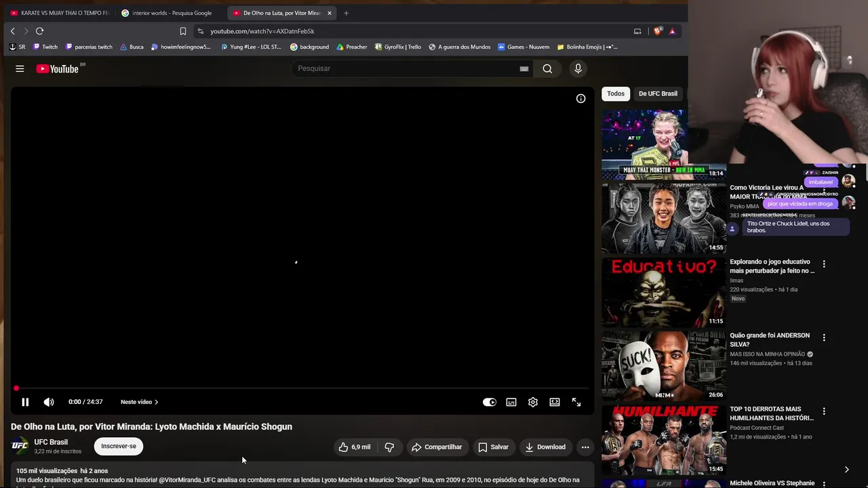Click the address bar URL

(x=262, y=31)
